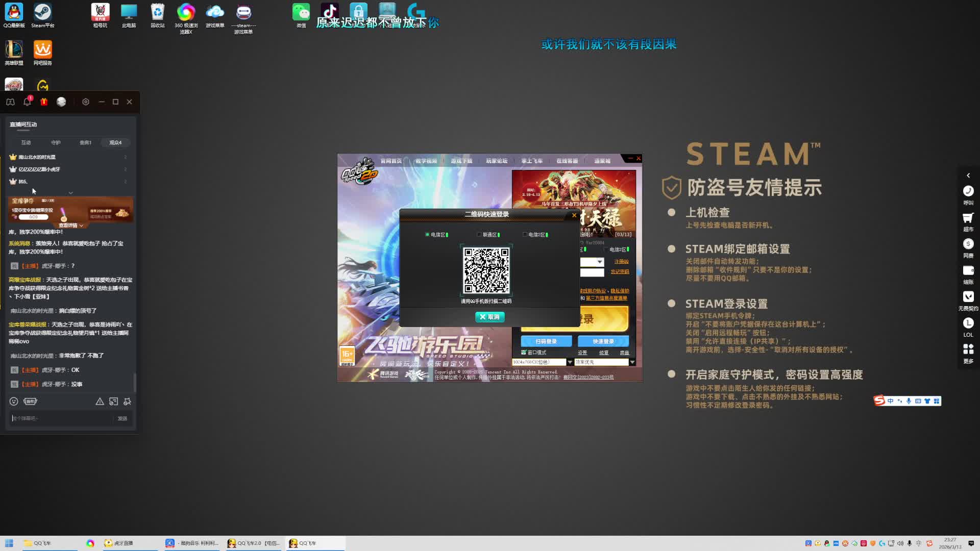Switch to the 守护 tab
The image size is (980, 551).
(56, 143)
